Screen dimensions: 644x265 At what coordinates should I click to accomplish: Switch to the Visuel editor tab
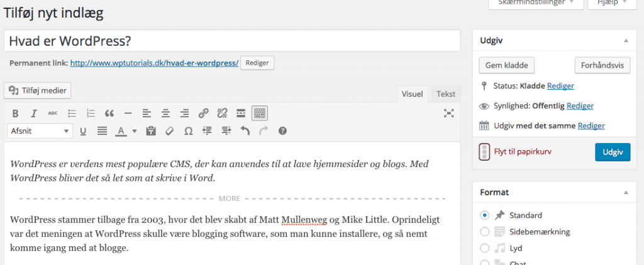[x=412, y=94]
